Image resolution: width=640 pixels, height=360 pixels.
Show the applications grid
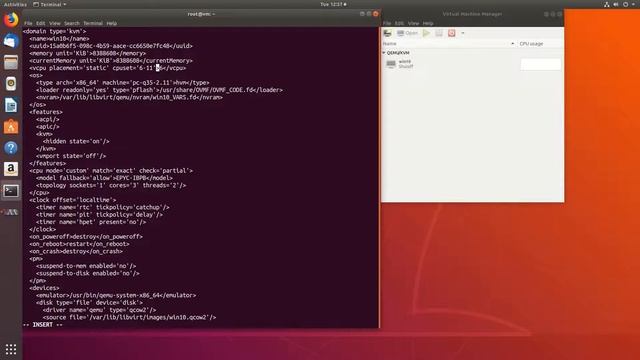point(11,349)
